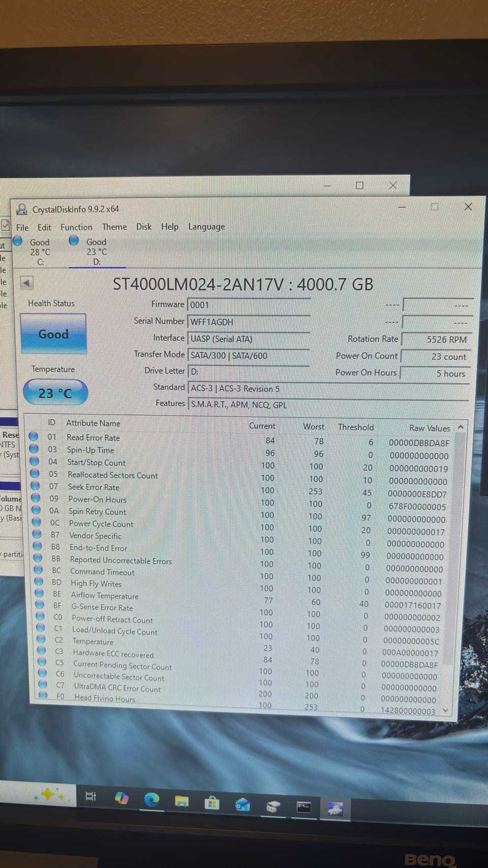Select the D: disk tab showing 23 °C

(x=97, y=251)
